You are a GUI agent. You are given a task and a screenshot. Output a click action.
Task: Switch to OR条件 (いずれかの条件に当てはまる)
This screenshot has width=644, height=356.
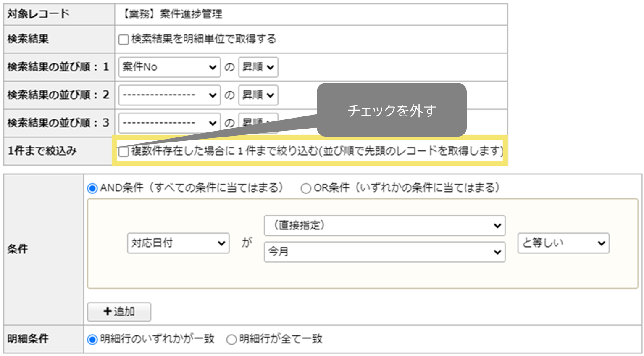pos(306,188)
